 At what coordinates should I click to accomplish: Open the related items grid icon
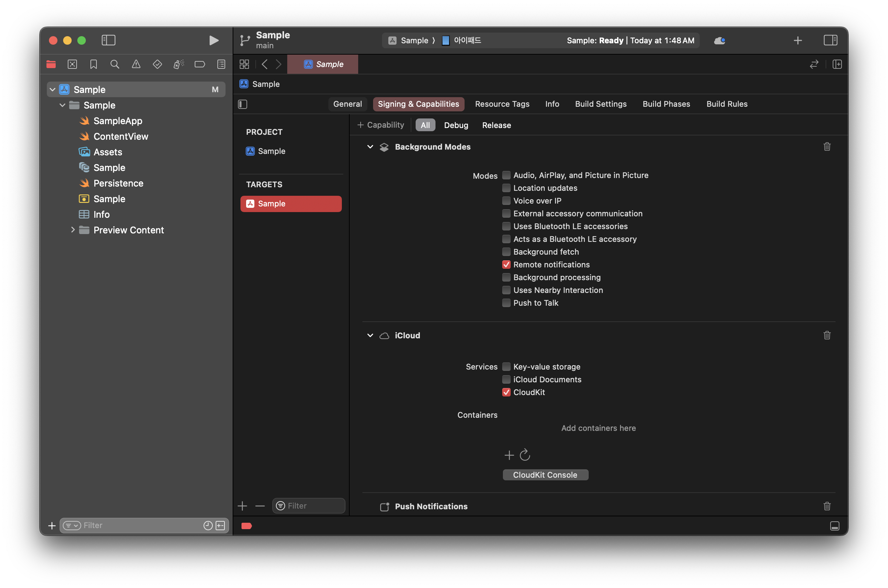click(244, 64)
